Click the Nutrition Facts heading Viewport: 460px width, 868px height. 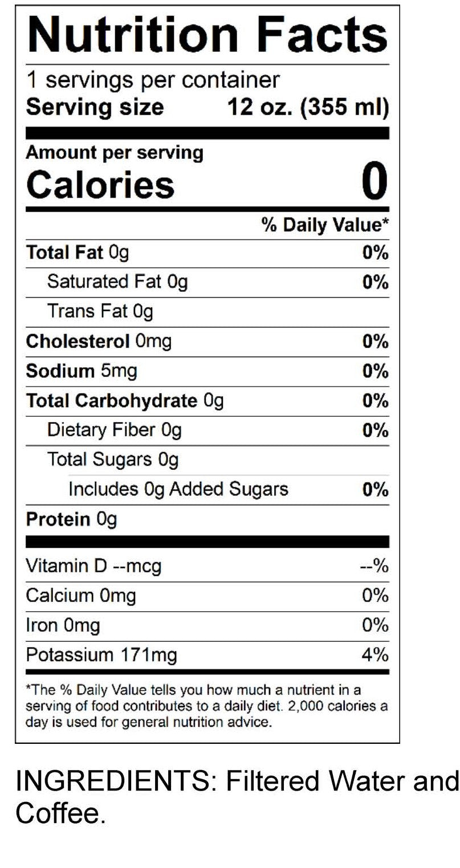tap(207, 34)
